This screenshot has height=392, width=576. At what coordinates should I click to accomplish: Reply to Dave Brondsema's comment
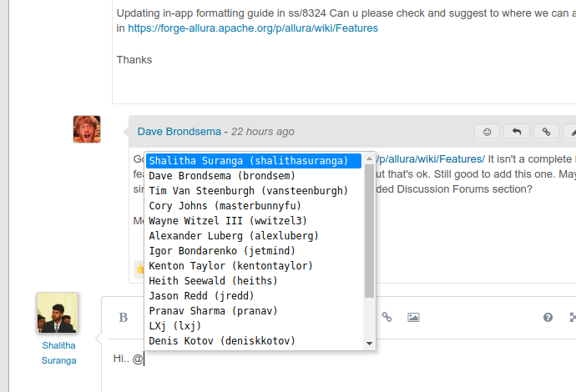point(517,131)
